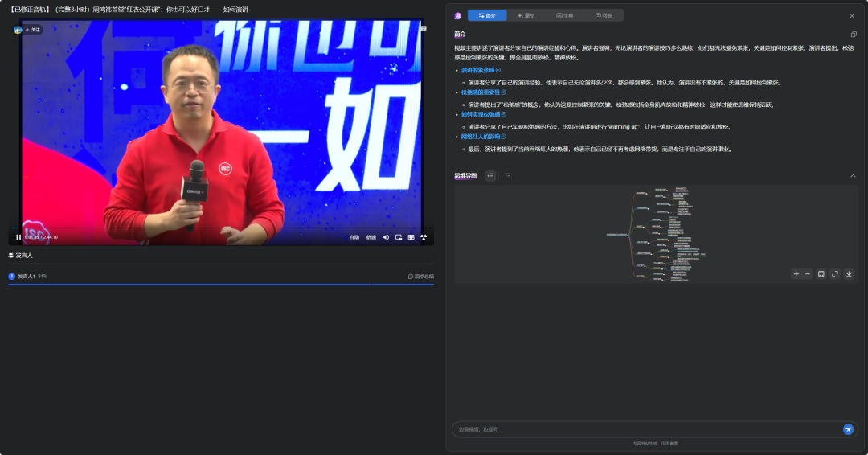Expand mind map to fullscreen

(x=835, y=274)
